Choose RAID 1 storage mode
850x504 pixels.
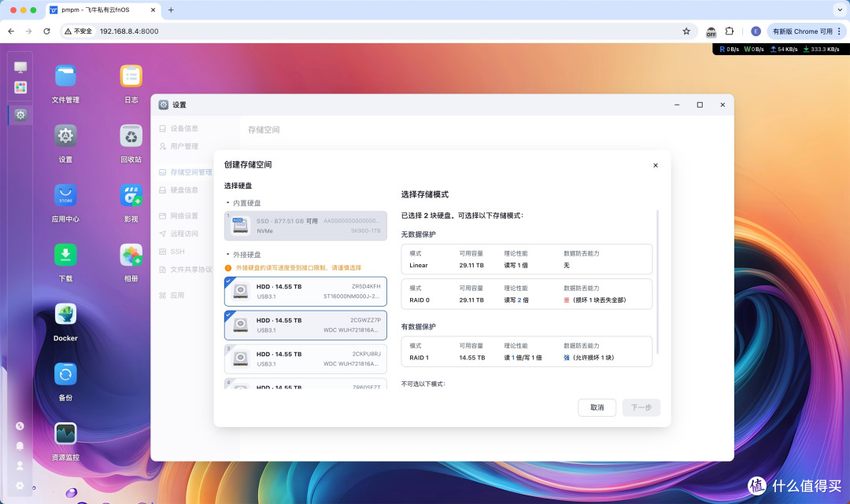[x=527, y=351]
